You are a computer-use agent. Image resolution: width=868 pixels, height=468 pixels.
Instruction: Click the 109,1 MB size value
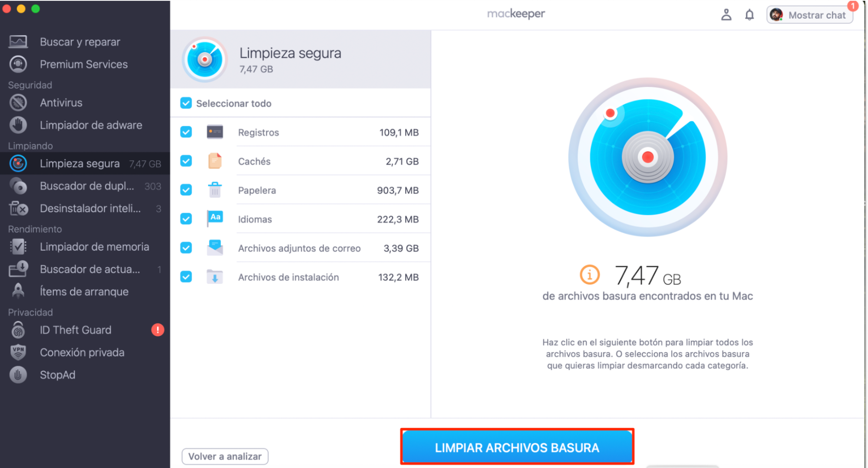399,133
